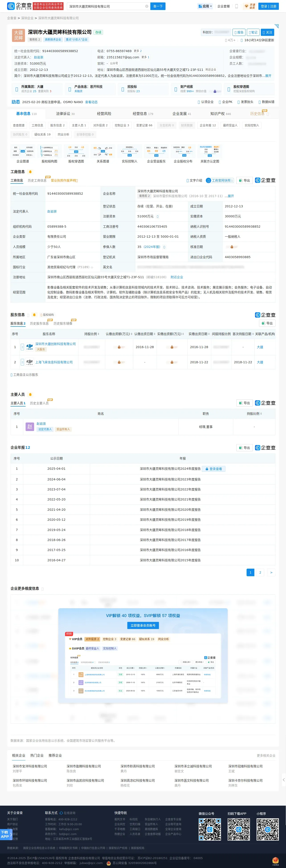Clear the search box with the X icon
This screenshot has height=868, width=286.
point(147,6)
